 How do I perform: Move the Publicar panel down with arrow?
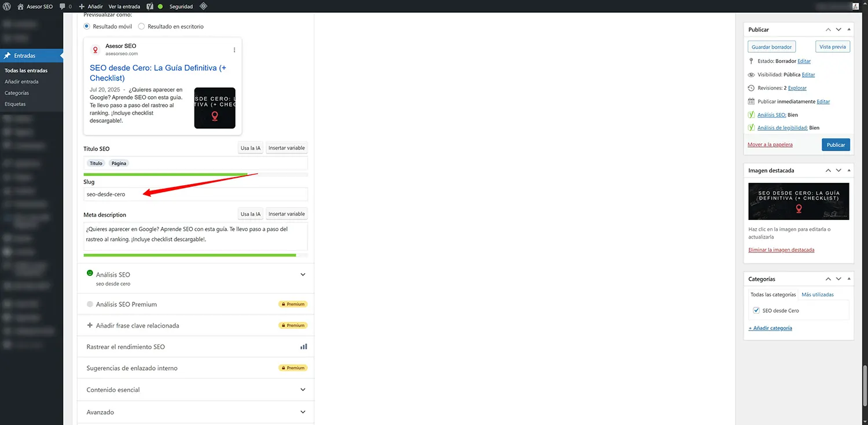(x=838, y=30)
